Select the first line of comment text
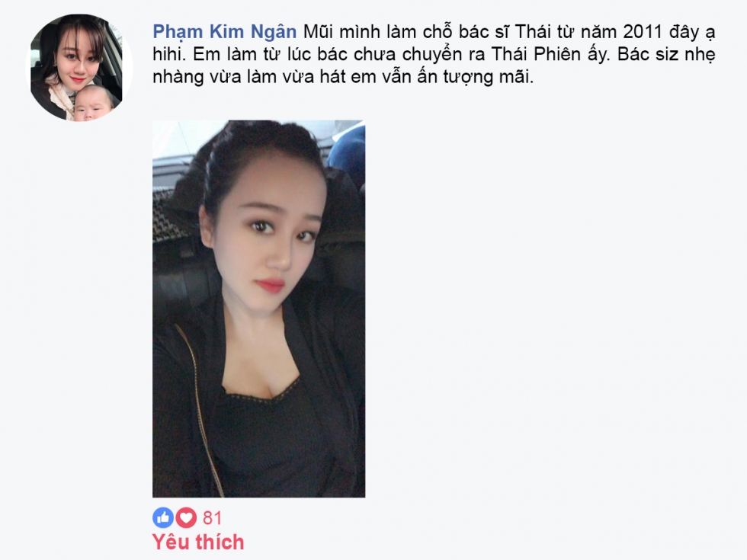The image size is (747, 560). [434, 32]
